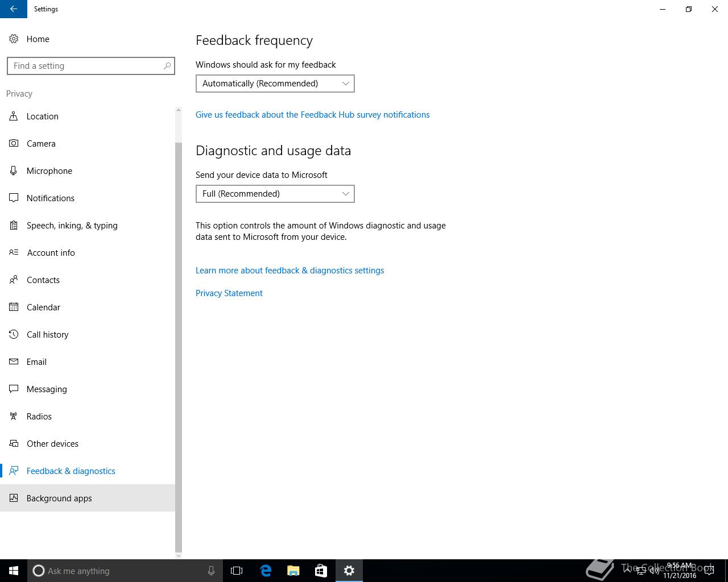
Task: Click the back arrow in Settings title bar
Action: (x=14, y=9)
